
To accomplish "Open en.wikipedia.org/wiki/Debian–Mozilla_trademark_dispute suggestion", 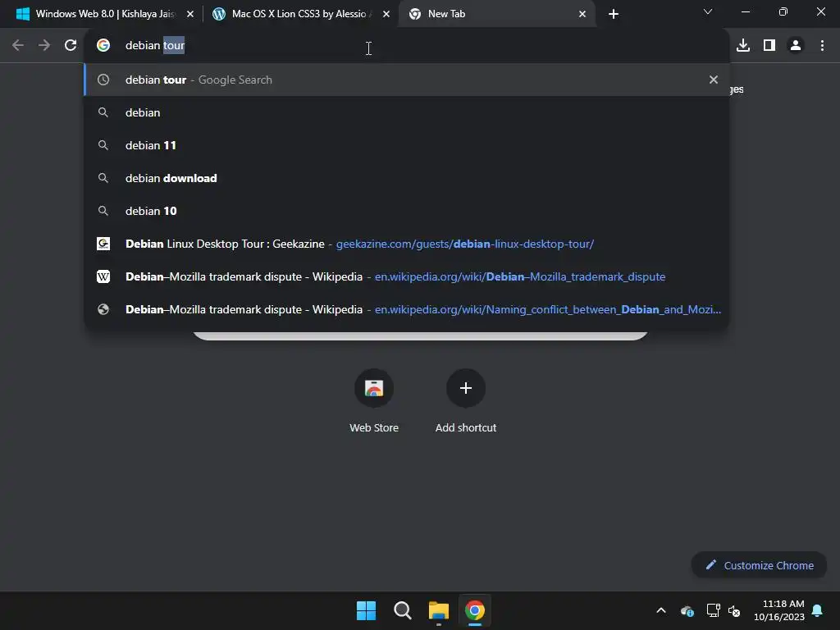I will tap(407, 276).
